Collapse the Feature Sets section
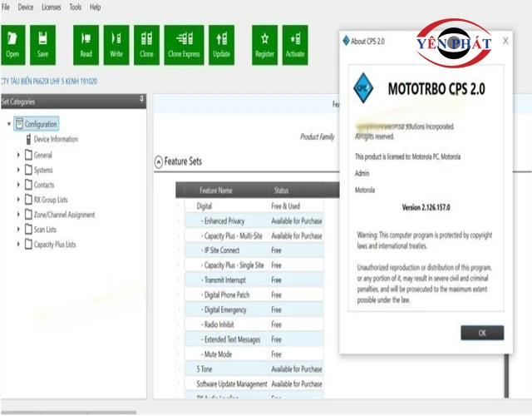 tap(159, 162)
